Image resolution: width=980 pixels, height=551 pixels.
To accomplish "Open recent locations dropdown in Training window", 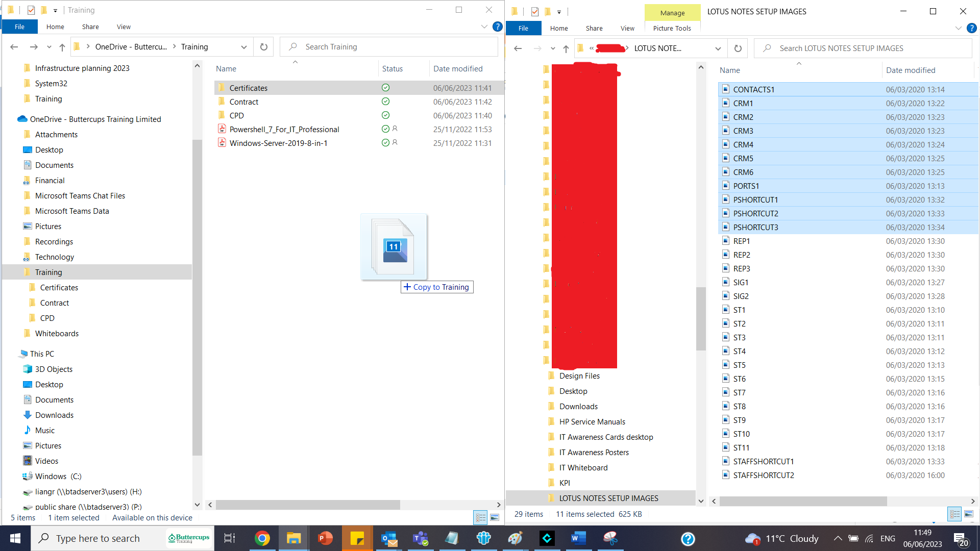I will point(49,47).
